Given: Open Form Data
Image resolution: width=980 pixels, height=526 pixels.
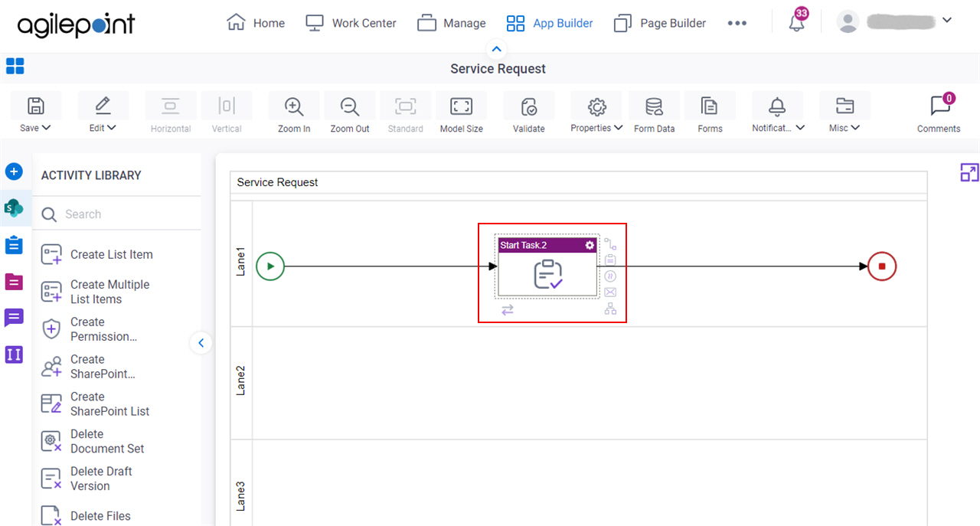Looking at the screenshot, I should click(x=655, y=114).
